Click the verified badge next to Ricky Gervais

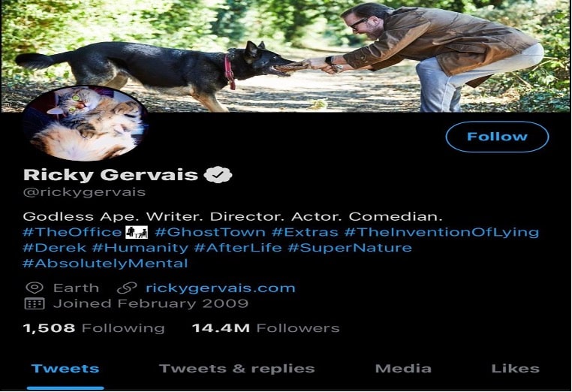pyautogui.click(x=218, y=174)
